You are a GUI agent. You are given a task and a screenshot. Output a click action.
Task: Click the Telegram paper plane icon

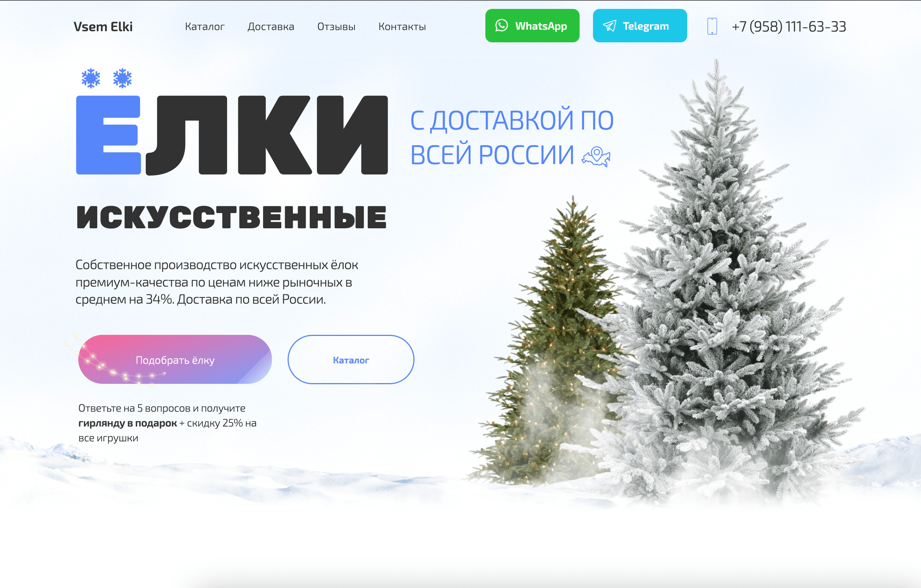(x=609, y=26)
